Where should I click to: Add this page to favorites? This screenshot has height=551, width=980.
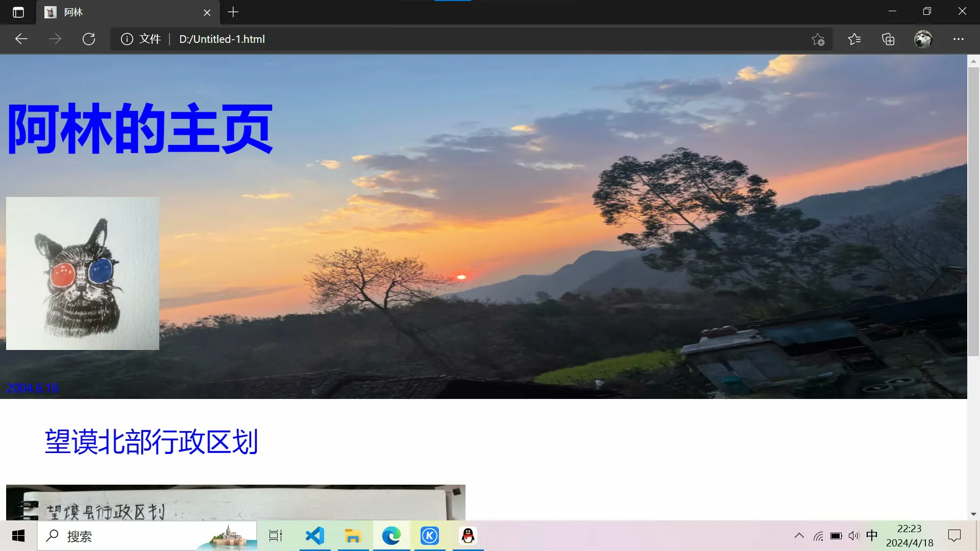pyautogui.click(x=818, y=39)
